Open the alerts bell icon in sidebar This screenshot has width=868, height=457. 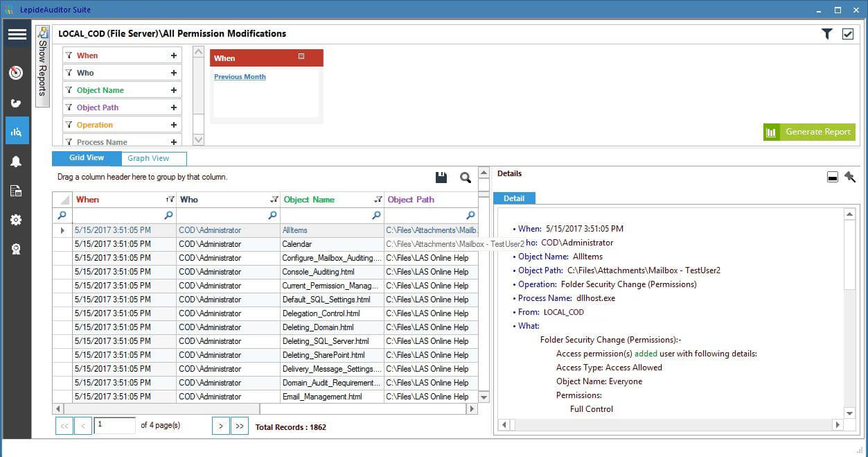17,162
